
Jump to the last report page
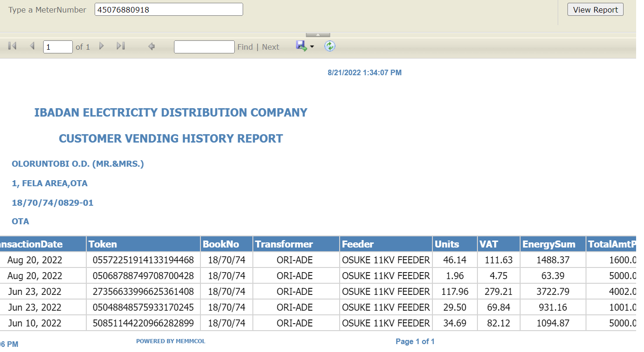click(x=121, y=46)
